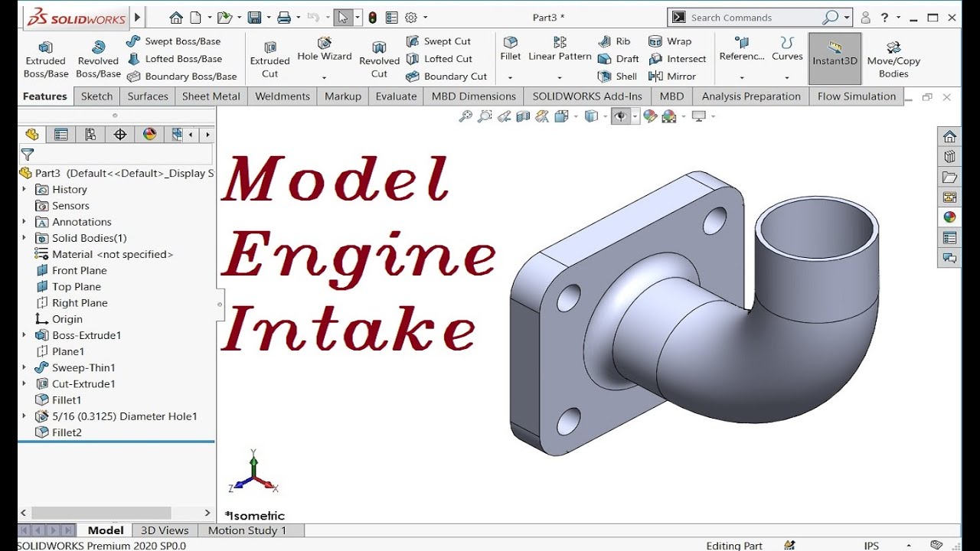This screenshot has width=980, height=551.
Task: Activate the Intersect feature
Action: [x=678, y=59]
